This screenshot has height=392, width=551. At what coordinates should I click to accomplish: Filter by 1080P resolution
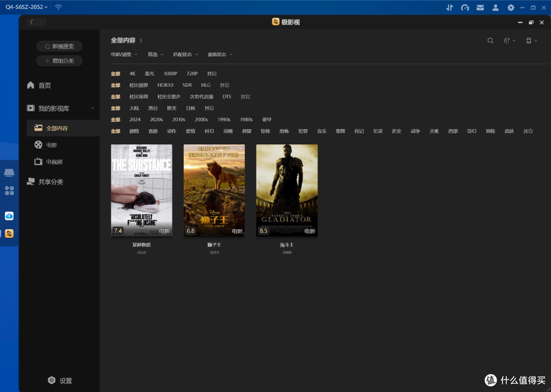point(170,73)
